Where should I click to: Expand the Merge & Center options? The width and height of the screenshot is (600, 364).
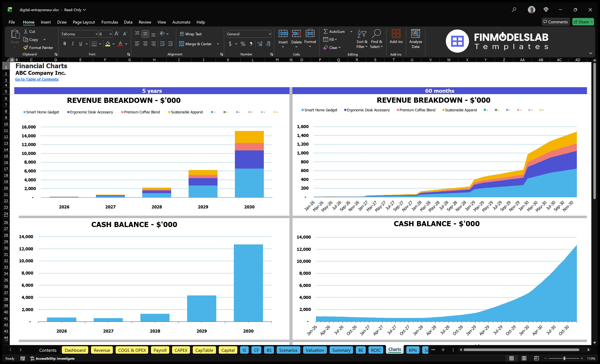pyautogui.click(x=218, y=44)
